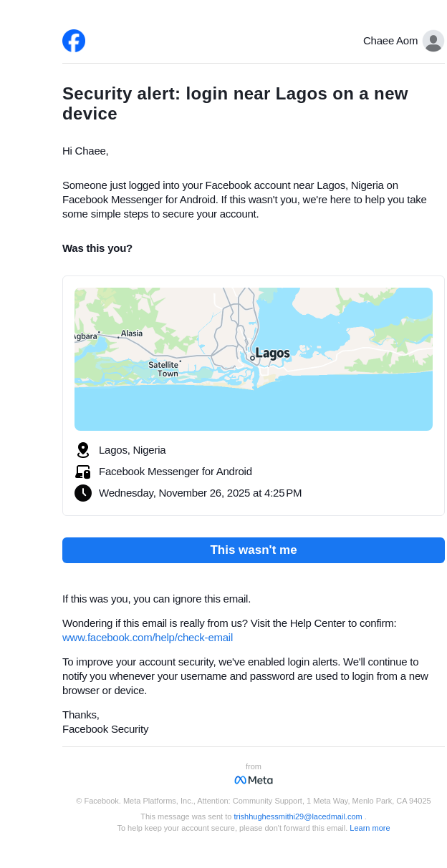Click the Lagos label on the map
The width and height of the screenshot is (447, 868).
coord(272,353)
